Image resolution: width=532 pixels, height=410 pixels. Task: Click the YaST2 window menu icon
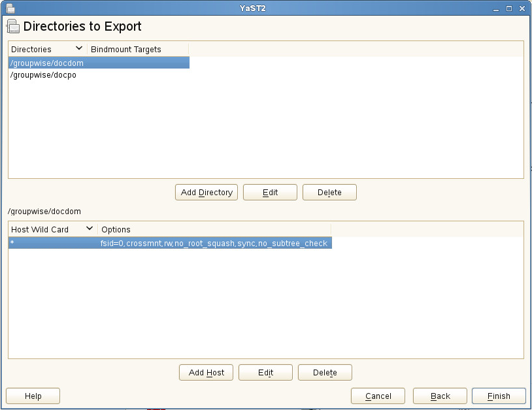11,8
